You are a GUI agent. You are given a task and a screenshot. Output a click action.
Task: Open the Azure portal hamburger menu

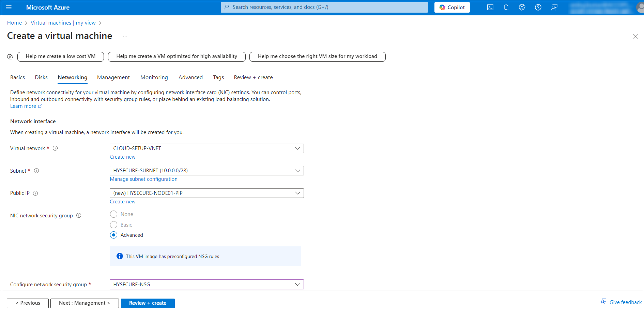[x=9, y=7]
